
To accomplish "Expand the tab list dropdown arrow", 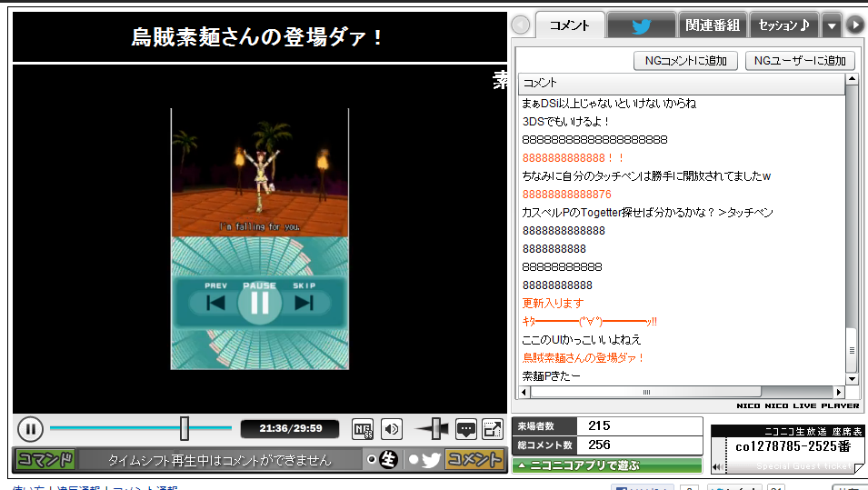I will coord(832,26).
